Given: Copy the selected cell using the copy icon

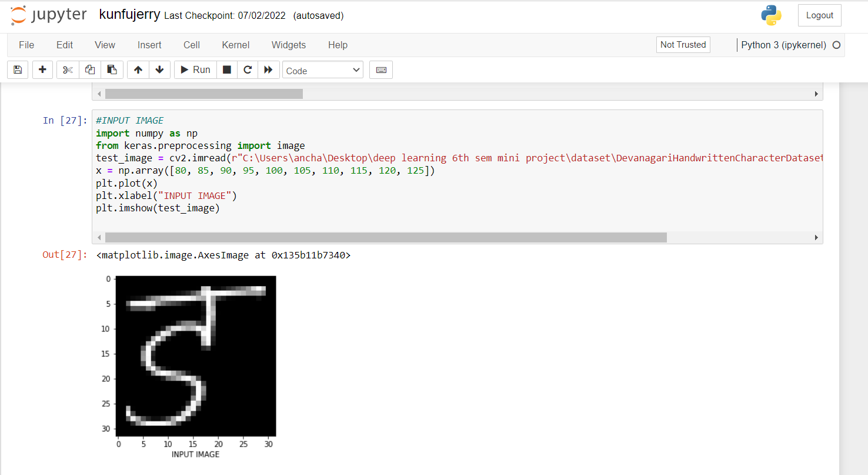Looking at the screenshot, I should (x=89, y=69).
